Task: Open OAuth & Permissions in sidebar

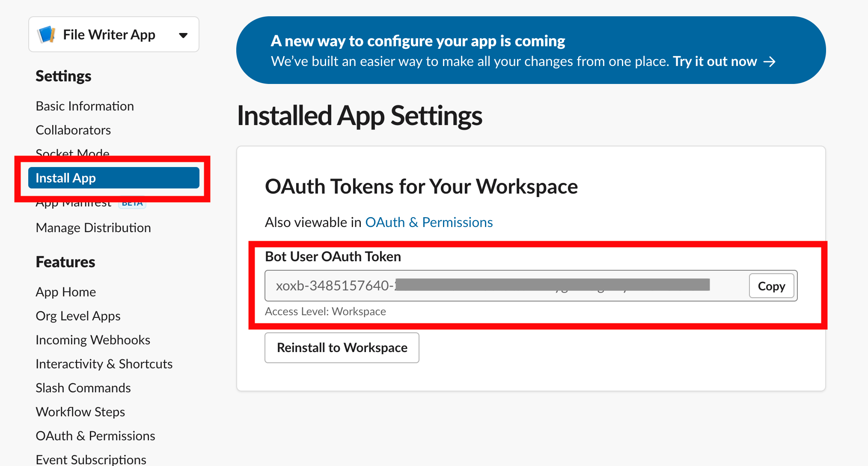Action: tap(95, 436)
